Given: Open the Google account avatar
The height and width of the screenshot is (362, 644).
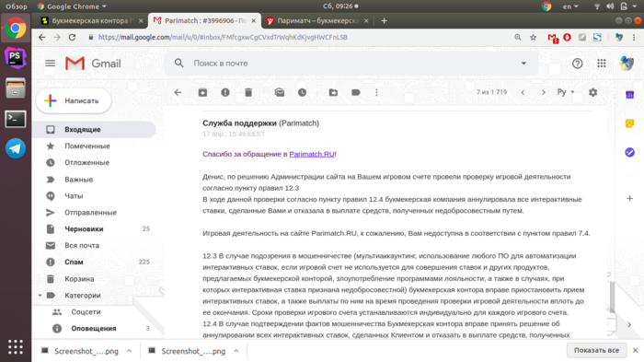Looking at the screenshot, I should pyautogui.click(x=627, y=63).
